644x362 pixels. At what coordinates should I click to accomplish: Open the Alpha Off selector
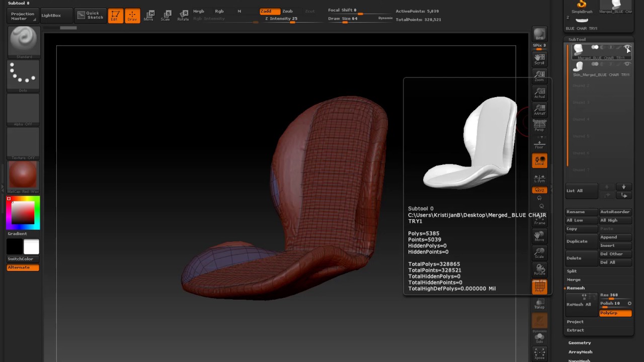23,110
